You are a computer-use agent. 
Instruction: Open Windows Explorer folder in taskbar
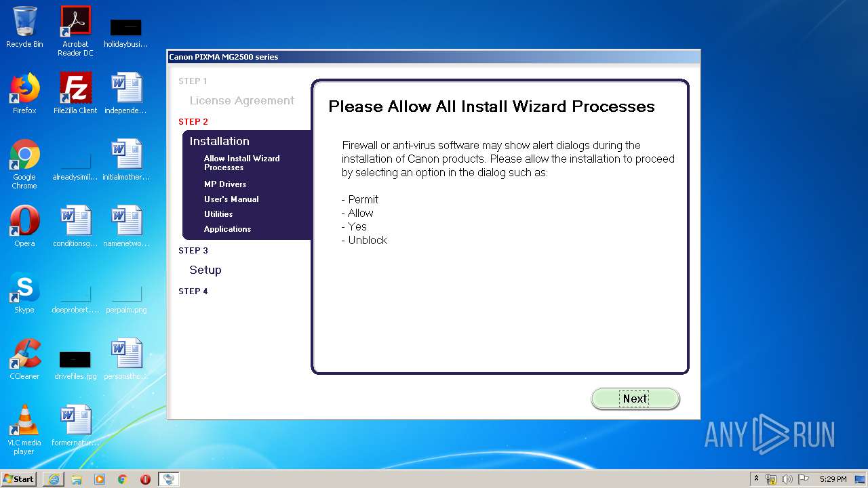(x=77, y=479)
